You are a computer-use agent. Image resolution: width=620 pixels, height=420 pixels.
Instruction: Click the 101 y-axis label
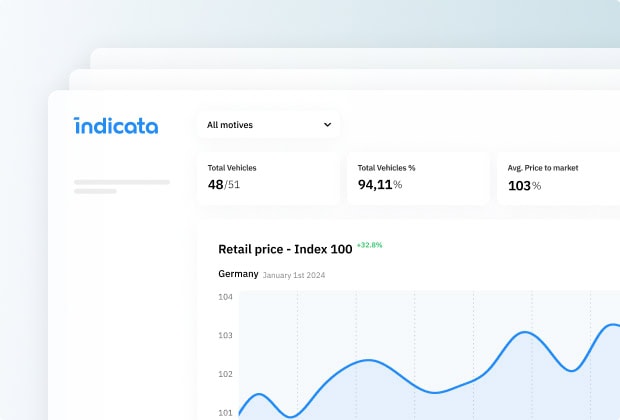(225, 412)
